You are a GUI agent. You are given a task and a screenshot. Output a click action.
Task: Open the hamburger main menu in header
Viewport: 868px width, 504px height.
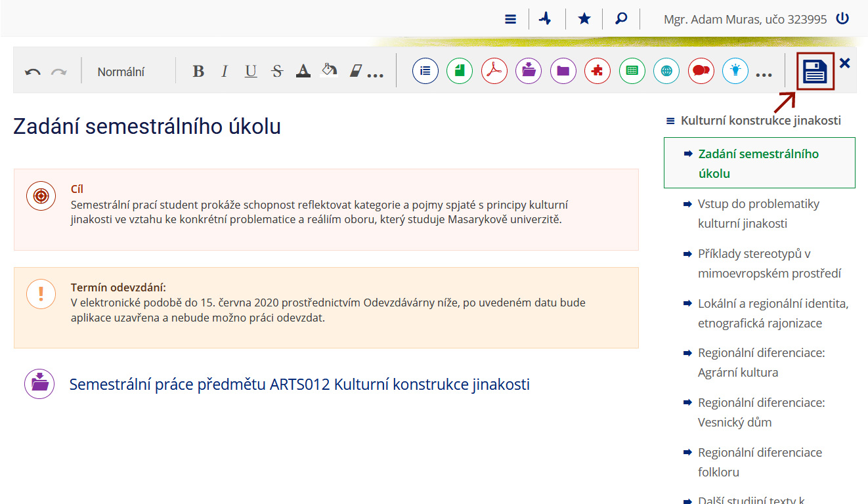[x=511, y=19]
